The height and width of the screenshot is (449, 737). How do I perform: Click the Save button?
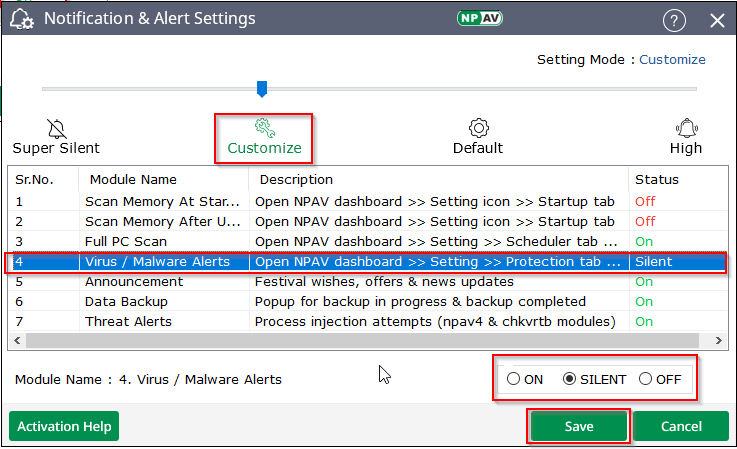(x=579, y=426)
